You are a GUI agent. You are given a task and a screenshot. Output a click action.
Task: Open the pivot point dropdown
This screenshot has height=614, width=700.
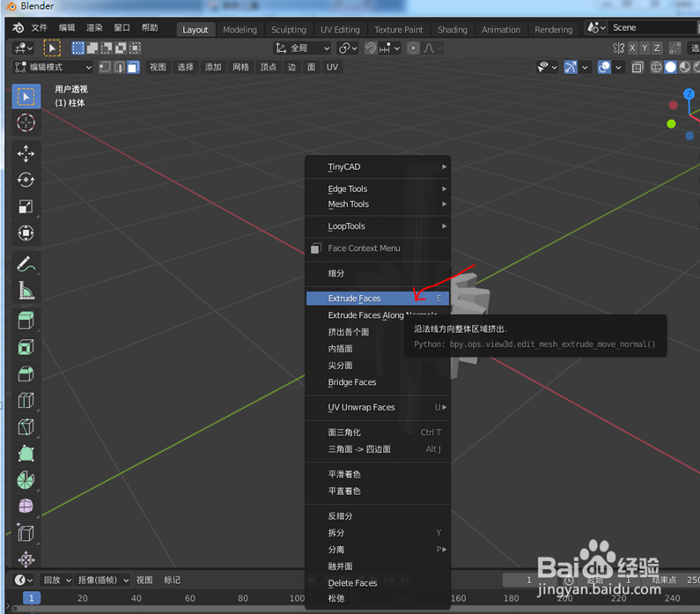pyautogui.click(x=348, y=48)
